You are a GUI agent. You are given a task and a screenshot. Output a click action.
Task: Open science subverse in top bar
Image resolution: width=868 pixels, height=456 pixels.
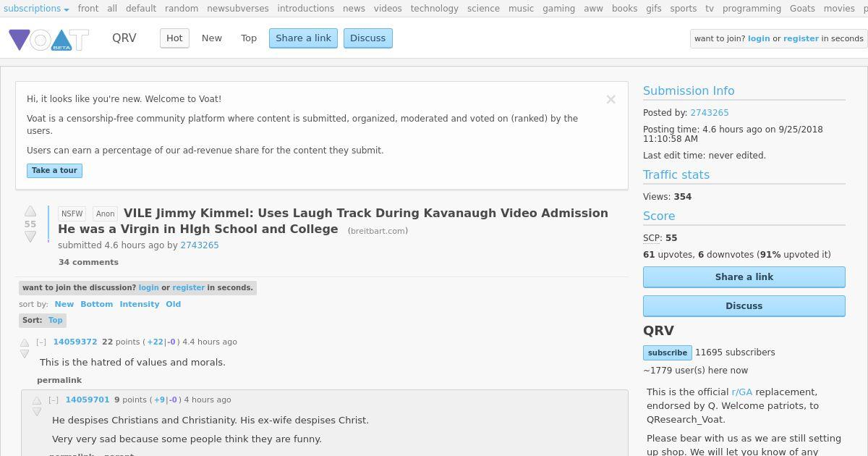click(483, 9)
